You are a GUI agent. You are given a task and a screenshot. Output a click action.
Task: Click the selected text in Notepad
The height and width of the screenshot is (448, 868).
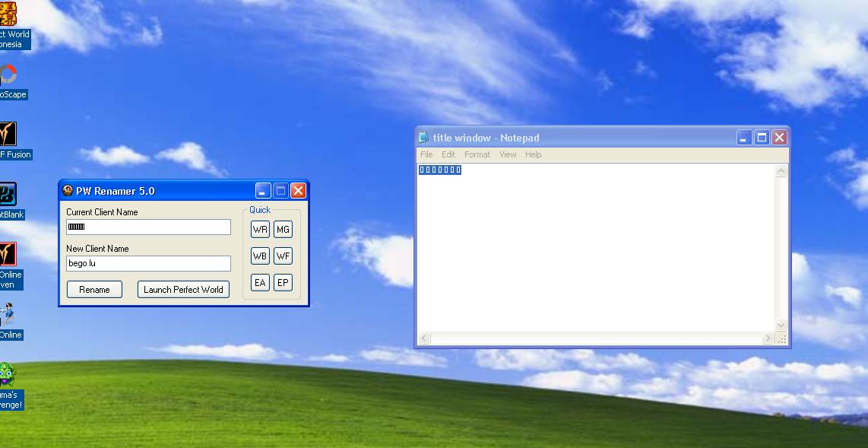click(440, 170)
